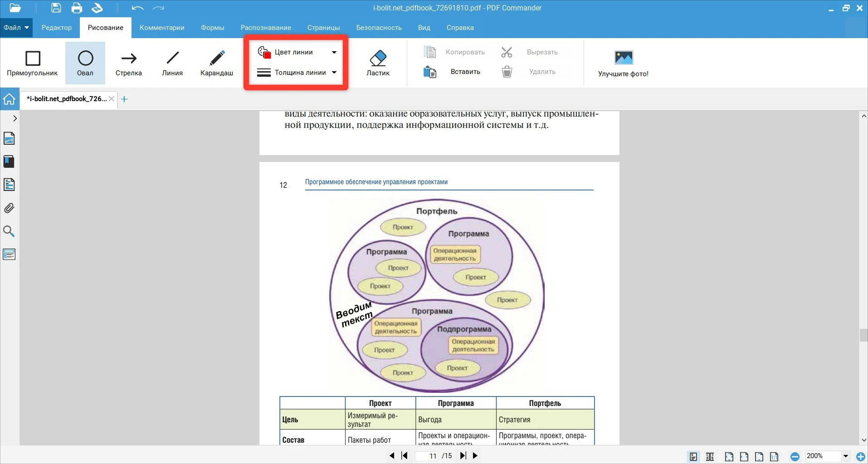Screen dimensions: 868x464
Task: Open the Файл menu
Action: point(16,28)
